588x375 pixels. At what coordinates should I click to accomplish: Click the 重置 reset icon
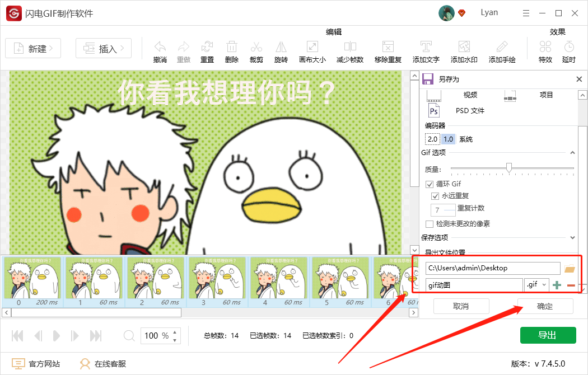click(x=207, y=47)
